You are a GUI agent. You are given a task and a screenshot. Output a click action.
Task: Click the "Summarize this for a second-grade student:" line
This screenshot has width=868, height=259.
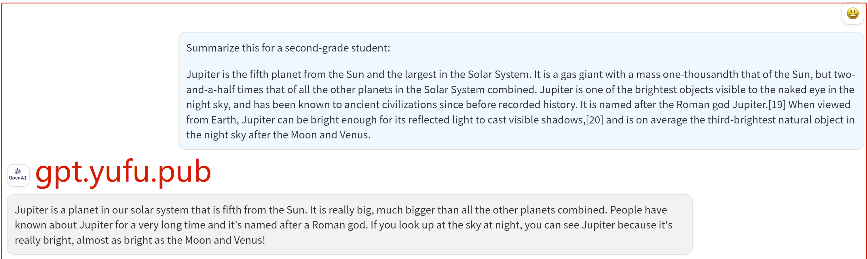coord(288,48)
